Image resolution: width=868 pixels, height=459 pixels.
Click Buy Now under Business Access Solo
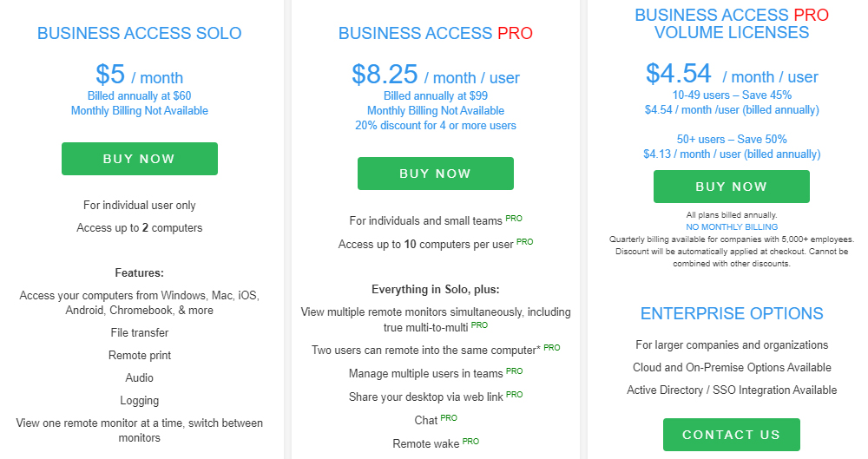(x=140, y=159)
